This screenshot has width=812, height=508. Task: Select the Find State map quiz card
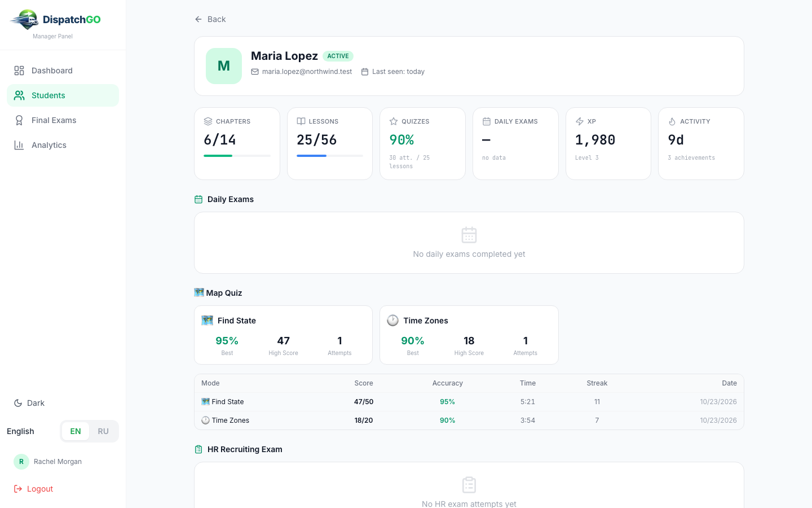[283, 335]
